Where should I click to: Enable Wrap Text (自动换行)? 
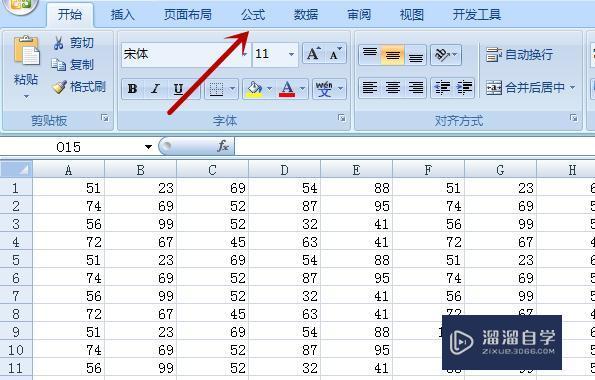tap(519, 55)
